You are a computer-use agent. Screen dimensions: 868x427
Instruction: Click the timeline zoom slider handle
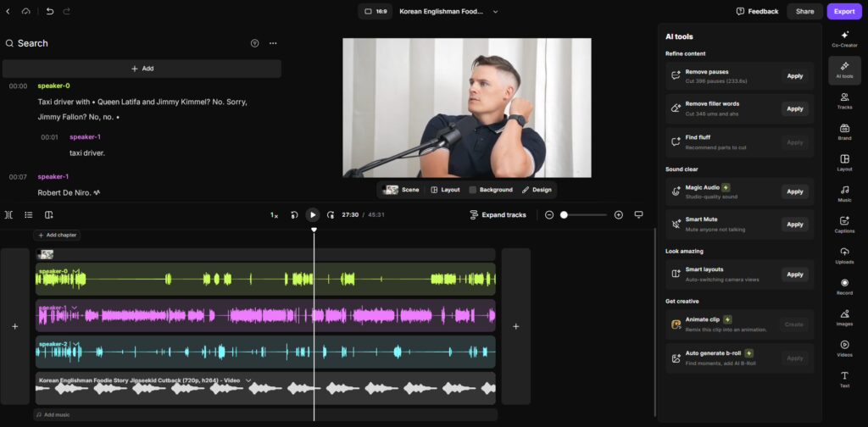coord(564,214)
